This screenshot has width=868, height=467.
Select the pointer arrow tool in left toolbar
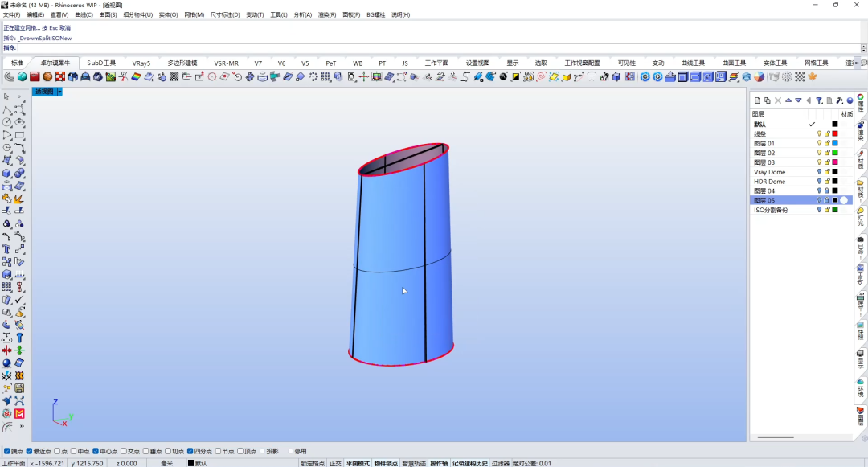coord(6,96)
